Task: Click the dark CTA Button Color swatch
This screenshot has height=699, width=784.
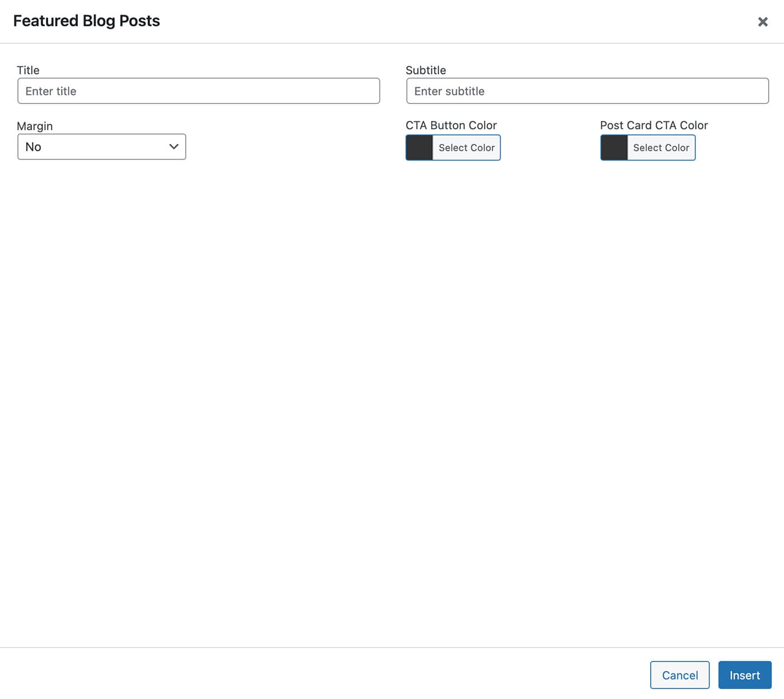Action: (419, 148)
